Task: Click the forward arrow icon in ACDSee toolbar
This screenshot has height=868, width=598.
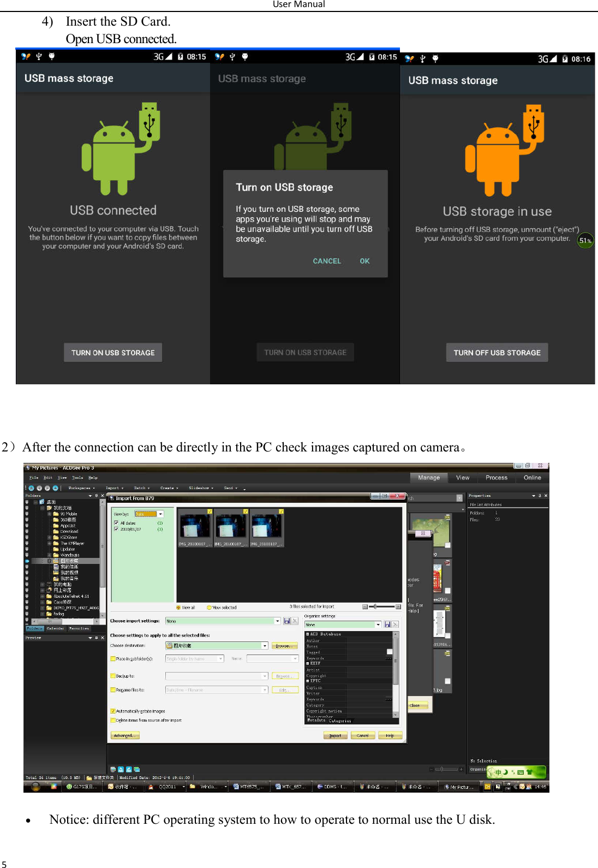Action: coord(47,488)
